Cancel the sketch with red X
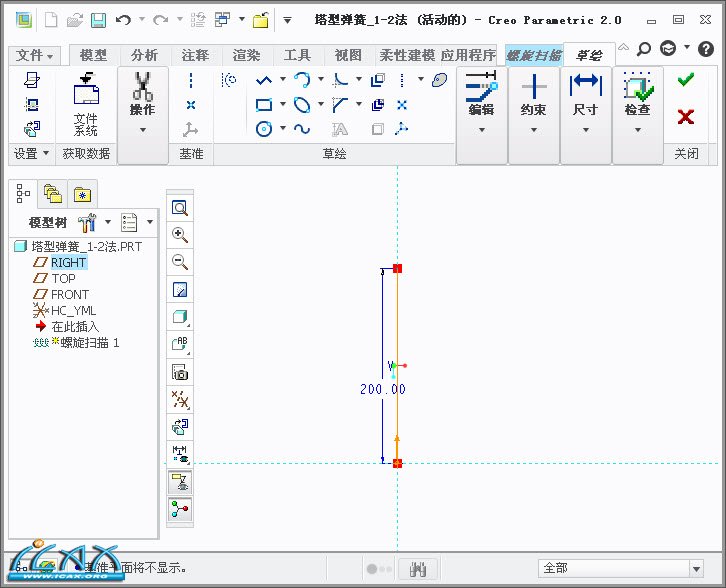Screen dimensions: 726x588 click(x=685, y=117)
